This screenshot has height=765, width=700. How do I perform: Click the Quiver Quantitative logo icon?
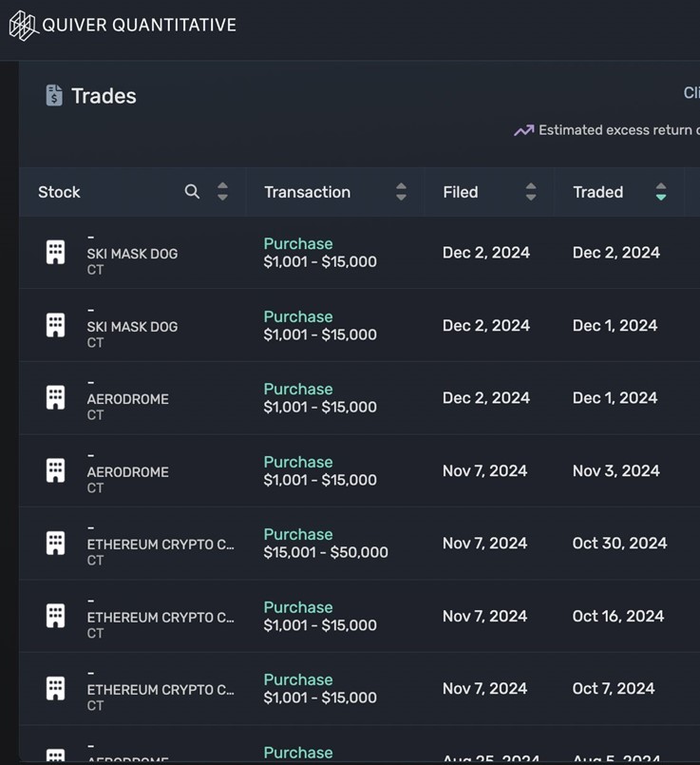coord(24,26)
